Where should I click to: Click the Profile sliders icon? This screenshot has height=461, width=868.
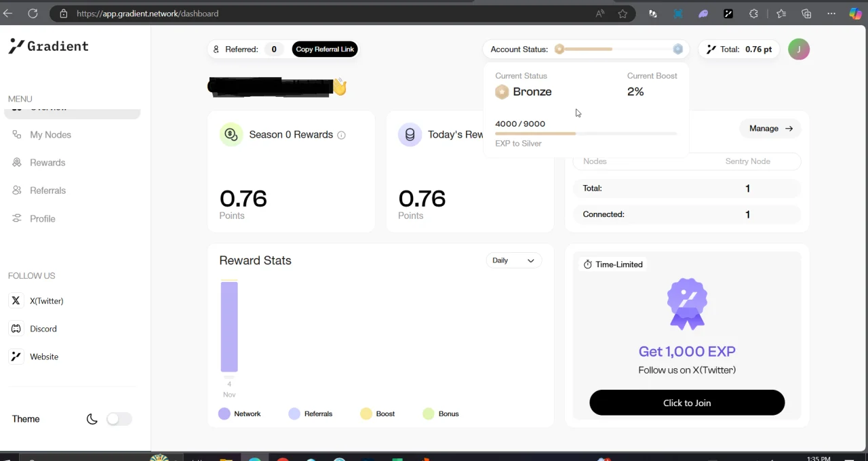click(x=17, y=218)
